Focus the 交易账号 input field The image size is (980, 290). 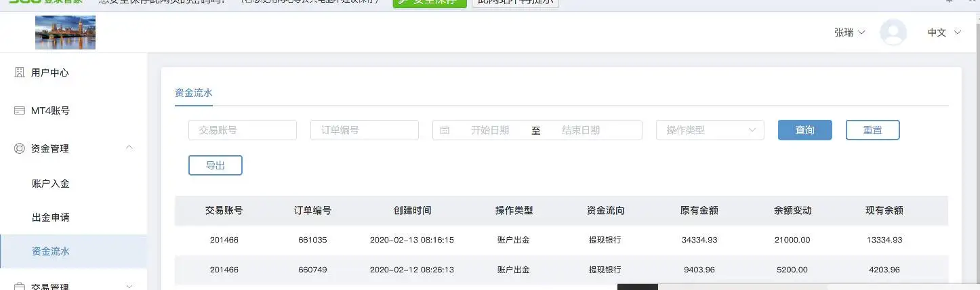coord(243,130)
